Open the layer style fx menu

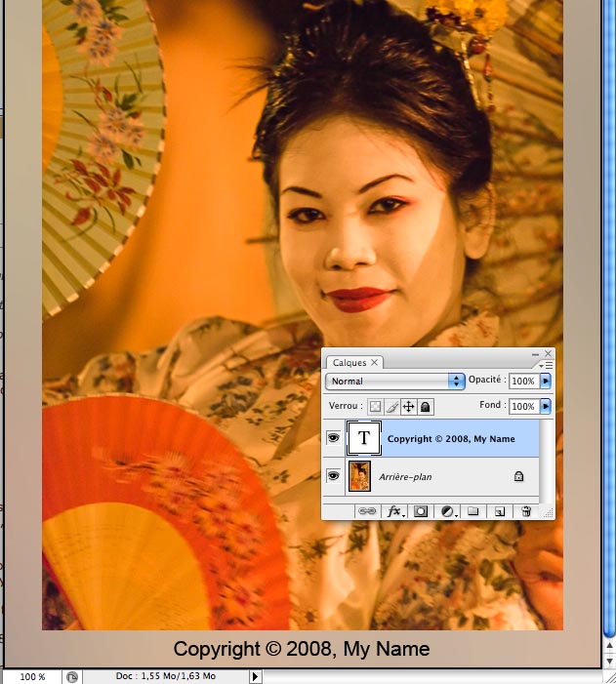(395, 510)
